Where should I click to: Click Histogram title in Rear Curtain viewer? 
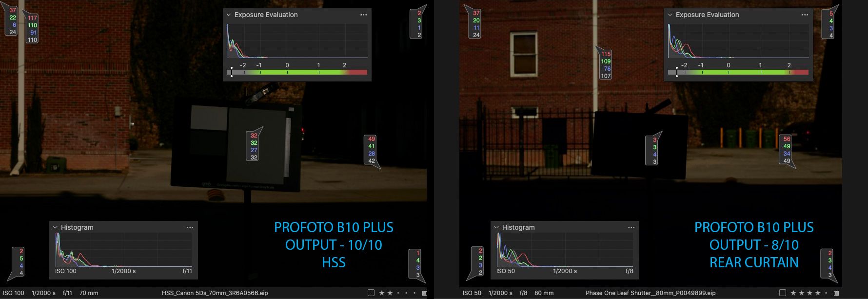[x=518, y=228]
